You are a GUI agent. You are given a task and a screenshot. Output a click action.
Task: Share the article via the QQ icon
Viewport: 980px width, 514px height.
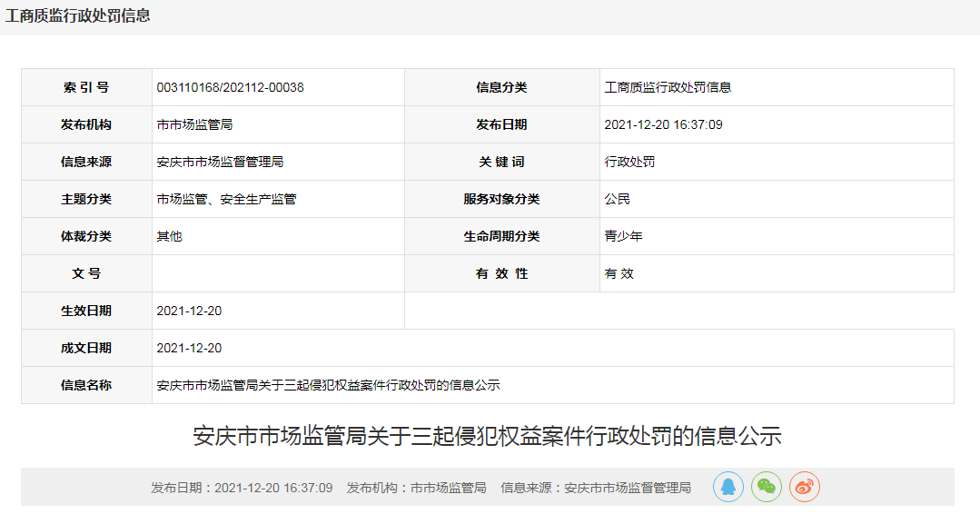click(x=728, y=487)
